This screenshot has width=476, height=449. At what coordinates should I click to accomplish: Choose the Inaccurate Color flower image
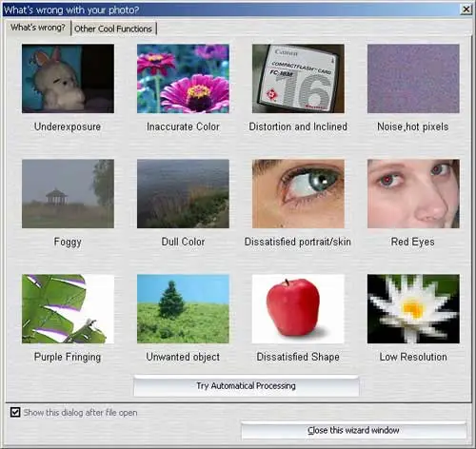click(x=183, y=79)
